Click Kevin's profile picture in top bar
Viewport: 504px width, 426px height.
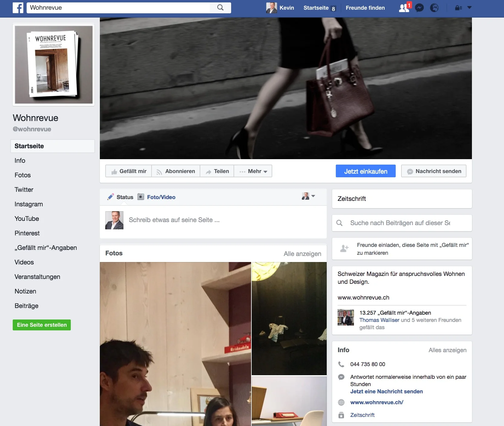271,8
